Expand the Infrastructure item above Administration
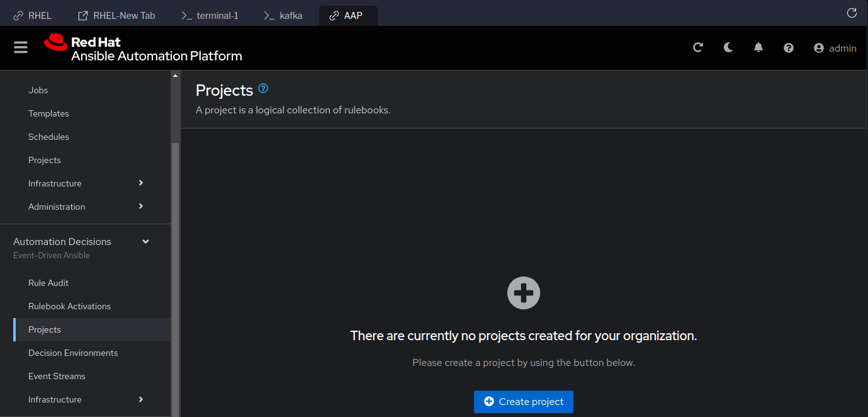This screenshot has width=868, height=417. click(x=85, y=183)
